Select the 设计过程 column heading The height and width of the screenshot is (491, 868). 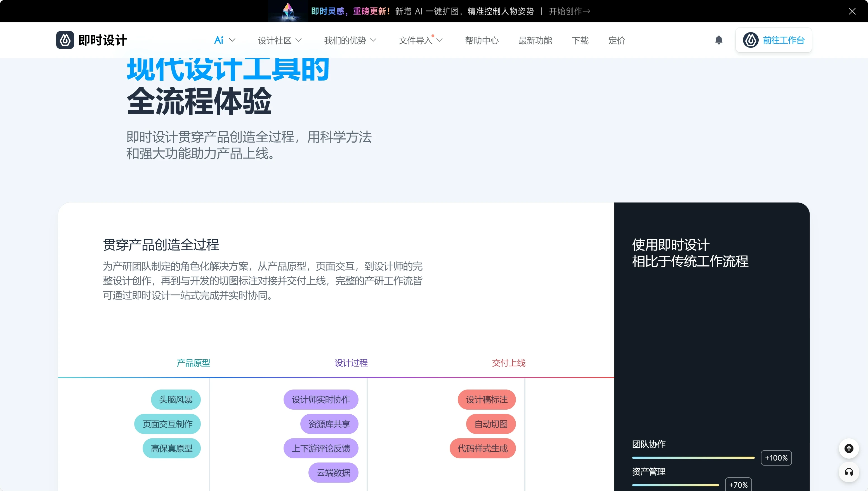[x=351, y=363]
